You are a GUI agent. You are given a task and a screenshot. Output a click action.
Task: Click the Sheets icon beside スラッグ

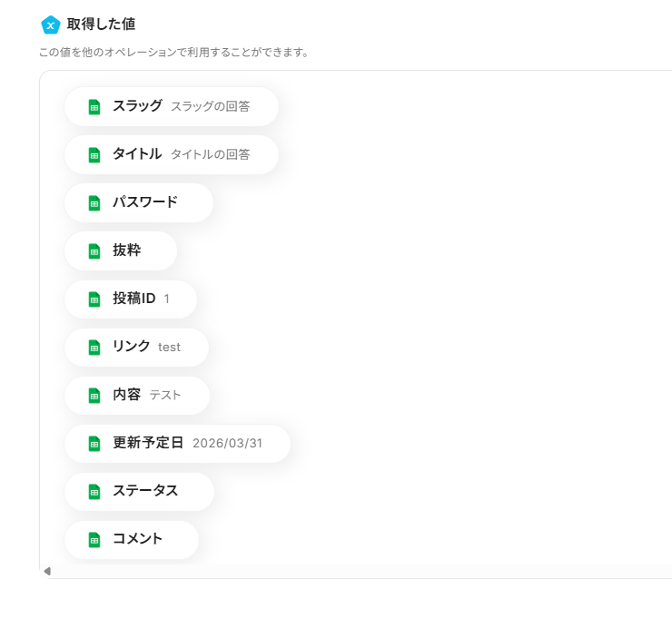(x=94, y=107)
